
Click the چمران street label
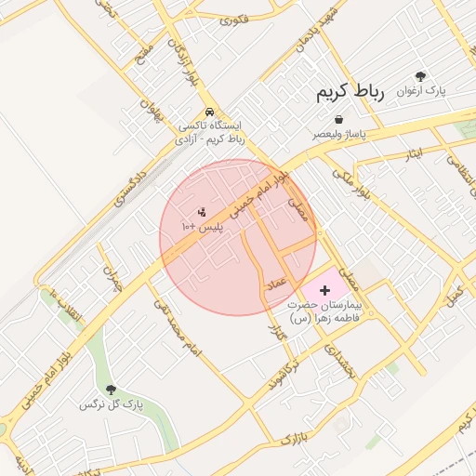[112, 278]
